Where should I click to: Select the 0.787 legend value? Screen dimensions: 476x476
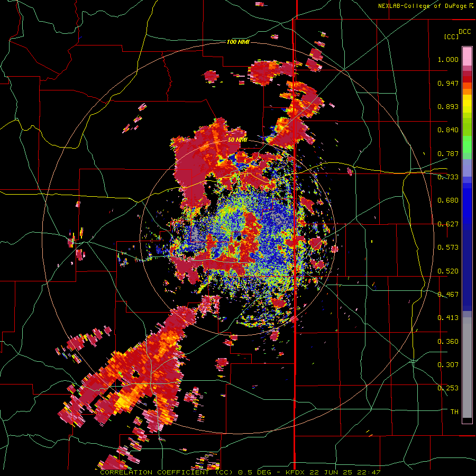(448, 153)
